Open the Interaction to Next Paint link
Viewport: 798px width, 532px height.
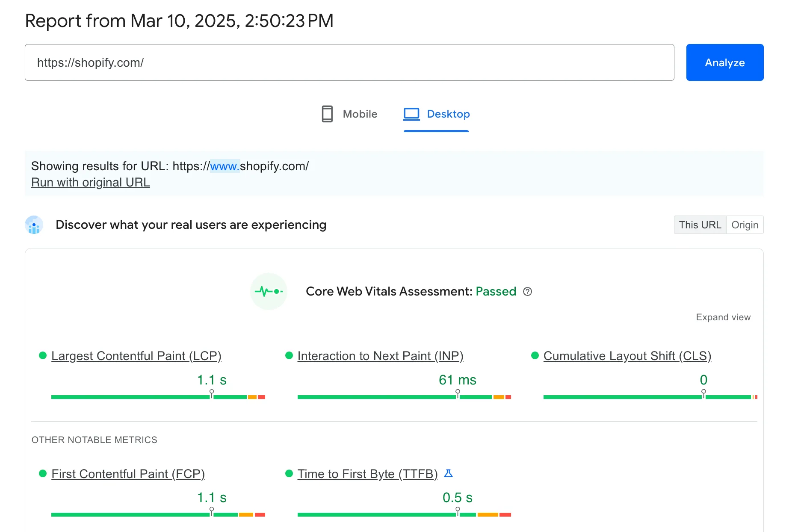tap(381, 355)
